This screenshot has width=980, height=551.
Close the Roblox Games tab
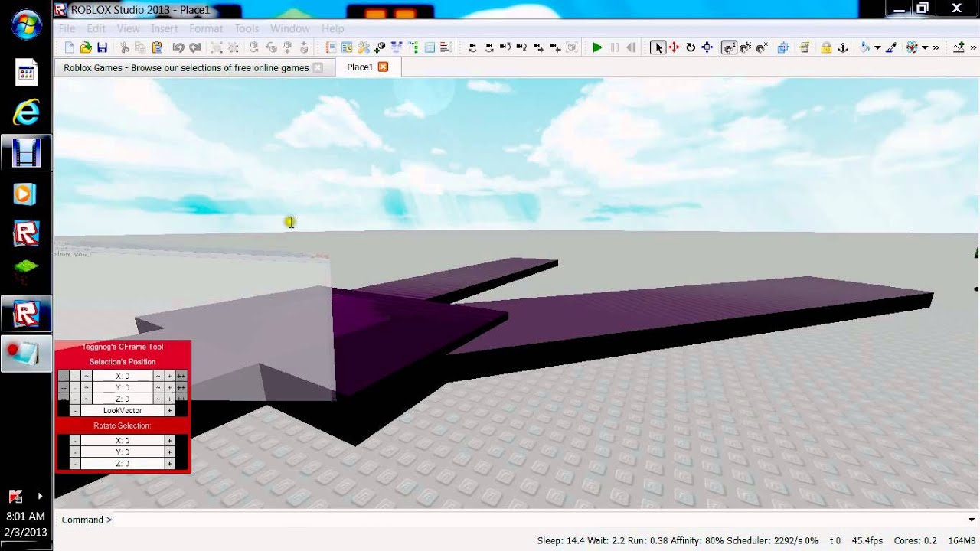pos(318,67)
